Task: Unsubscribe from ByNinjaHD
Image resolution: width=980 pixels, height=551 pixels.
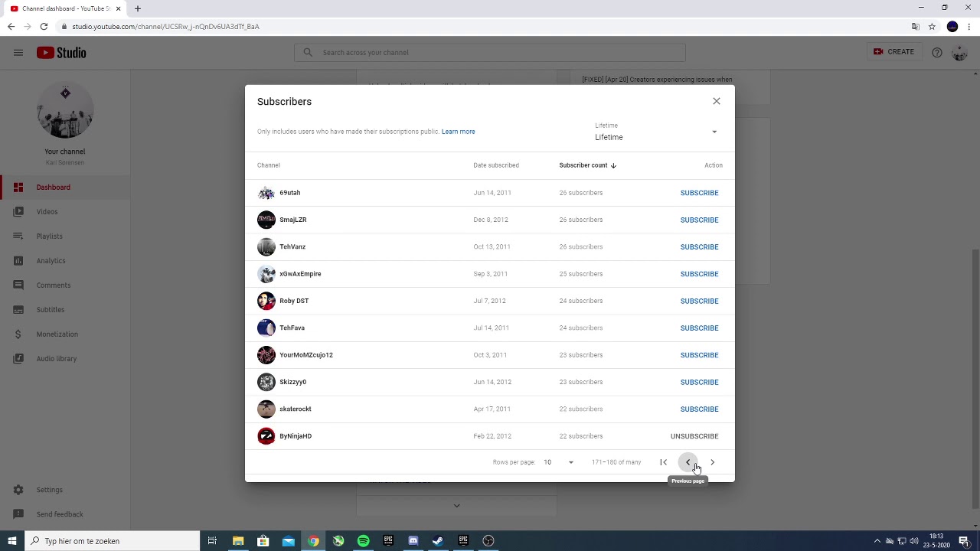Action: [694, 436]
